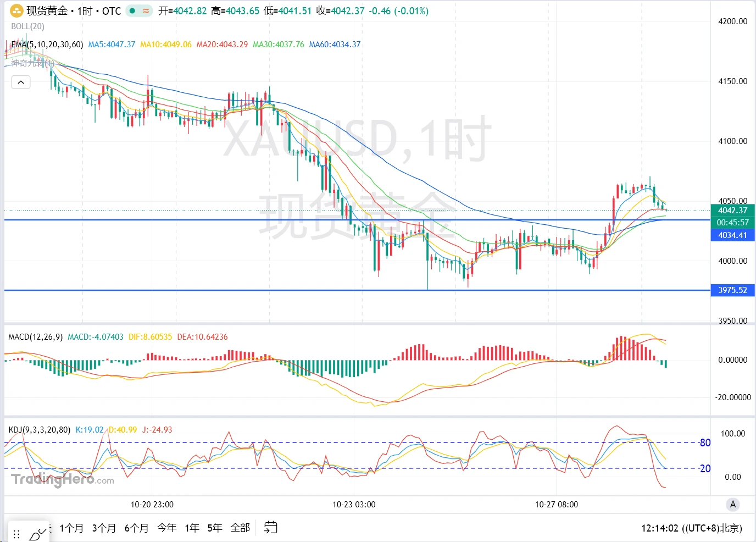Click the MA5:4047.37 value label

[112, 45]
